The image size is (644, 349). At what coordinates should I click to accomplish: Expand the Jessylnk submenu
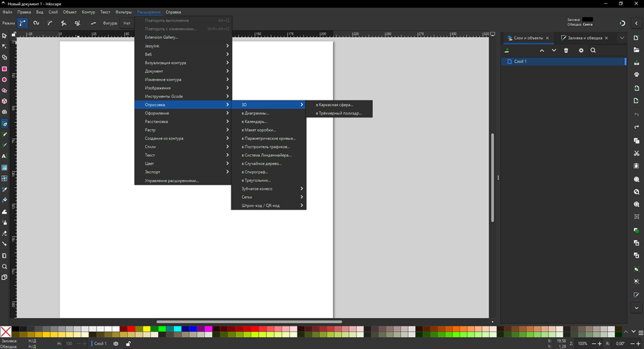(x=183, y=46)
